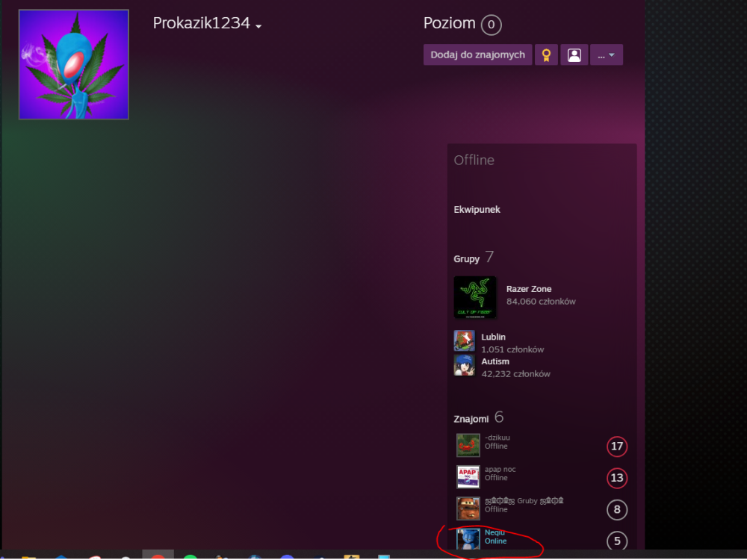Open the Razer Zone group logo

(474, 297)
